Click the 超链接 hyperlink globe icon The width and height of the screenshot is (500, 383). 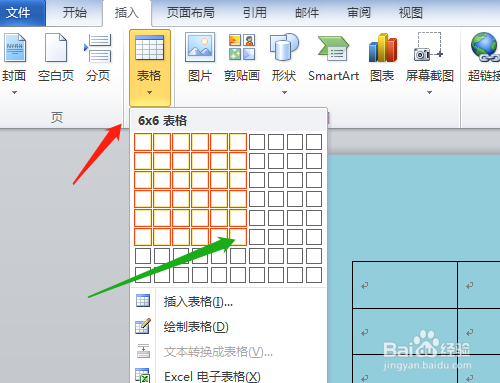(485, 47)
